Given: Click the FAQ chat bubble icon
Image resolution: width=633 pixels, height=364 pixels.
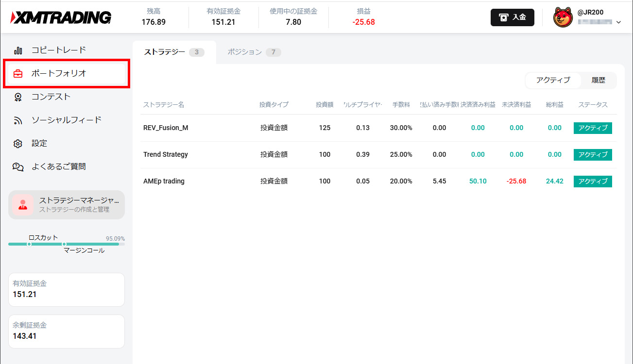Looking at the screenshot, I should [x=18, y=167].
